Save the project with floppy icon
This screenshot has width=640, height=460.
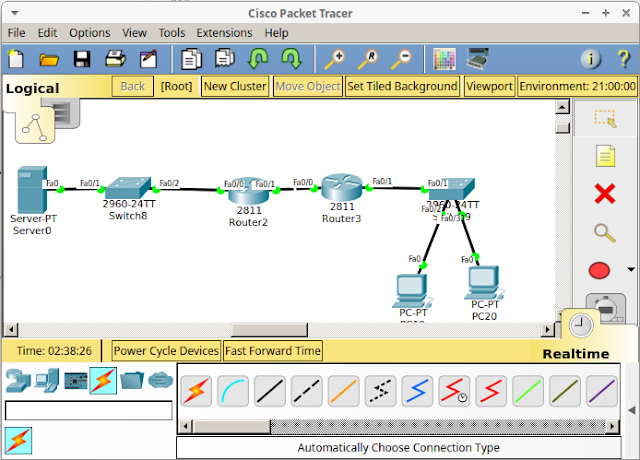[82, 59]
